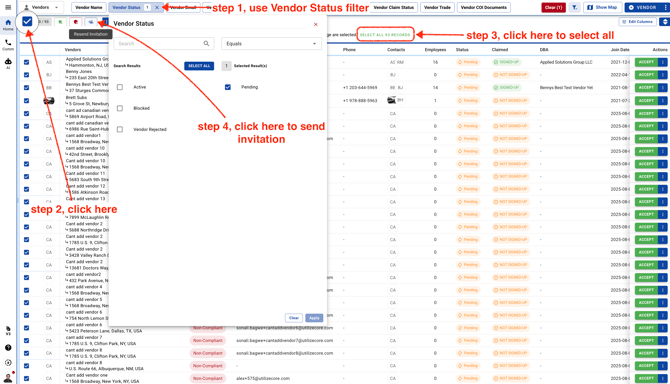Viewport: 670px width, 384px height.
Task: Click the Vendors column header
Action: [x=73, y=50]
